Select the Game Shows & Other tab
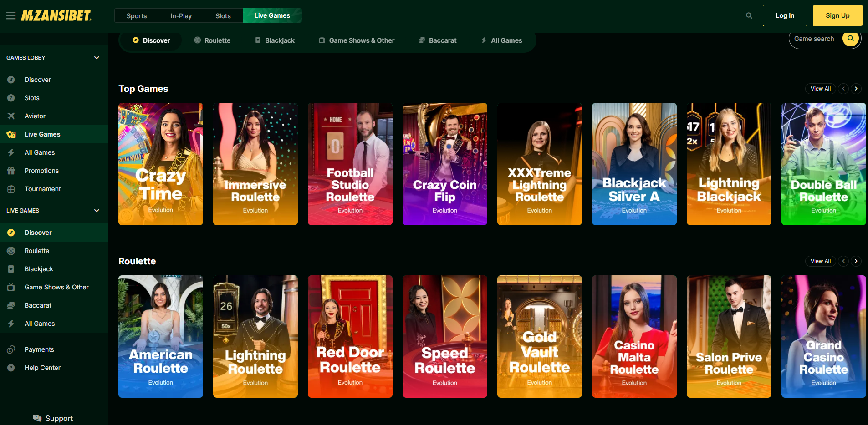The image size is (868, 425). coord(357,40)
